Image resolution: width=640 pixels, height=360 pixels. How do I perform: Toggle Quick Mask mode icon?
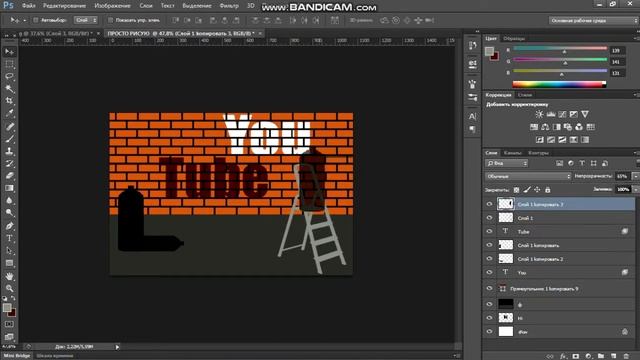pyautogui.click(x=9, y=324)
